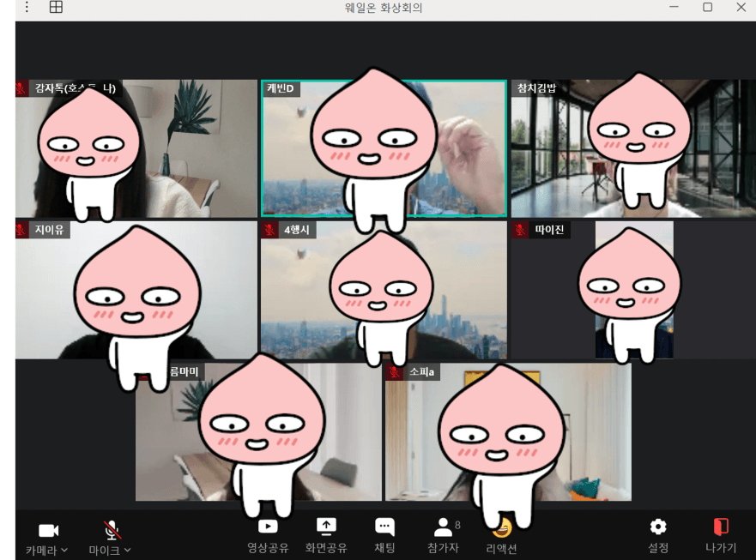Leave the meeting via 나가기
This screenshot has height=560, width=756.
pyautogui.click(x=721, y=535)
